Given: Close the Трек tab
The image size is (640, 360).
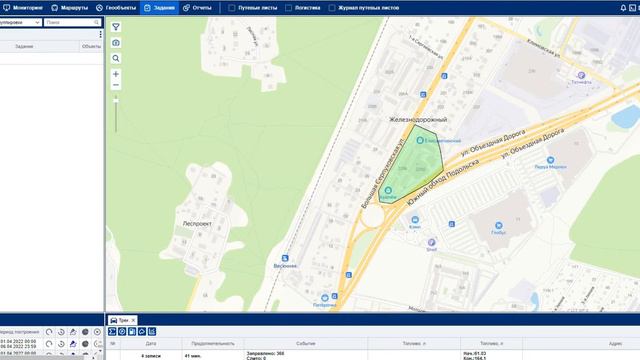Looking at the screenshot, I should [133, 320].
